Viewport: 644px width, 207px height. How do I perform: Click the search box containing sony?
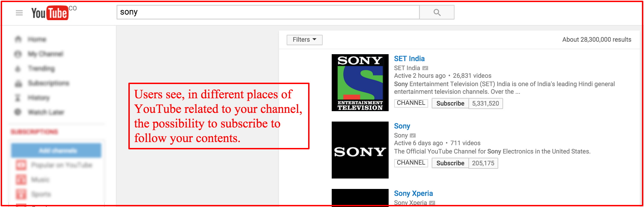coord(268,12)
